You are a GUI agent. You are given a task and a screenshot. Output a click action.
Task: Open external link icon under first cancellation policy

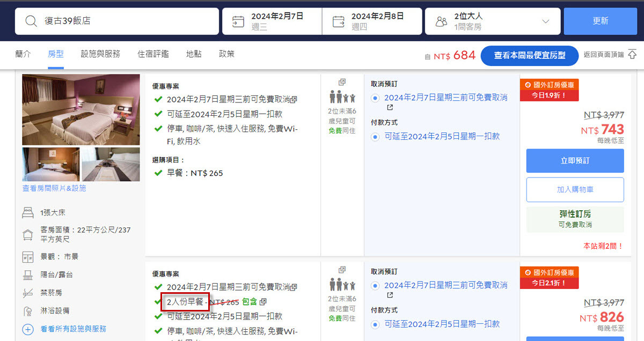pyautogui.click(x=390, y=107)
